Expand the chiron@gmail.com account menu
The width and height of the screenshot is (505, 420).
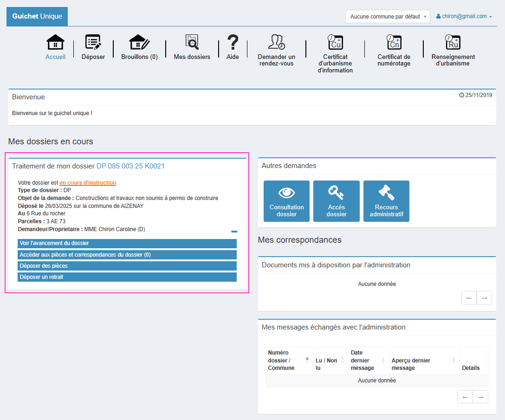pos(464,16)
